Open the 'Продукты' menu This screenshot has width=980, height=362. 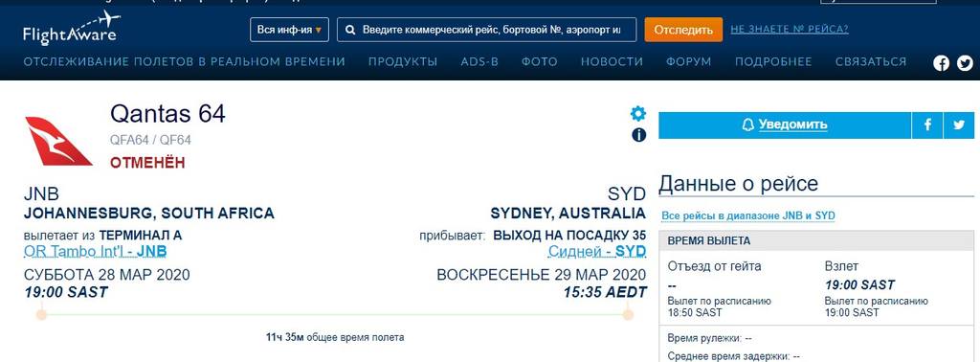coord(403,62)
